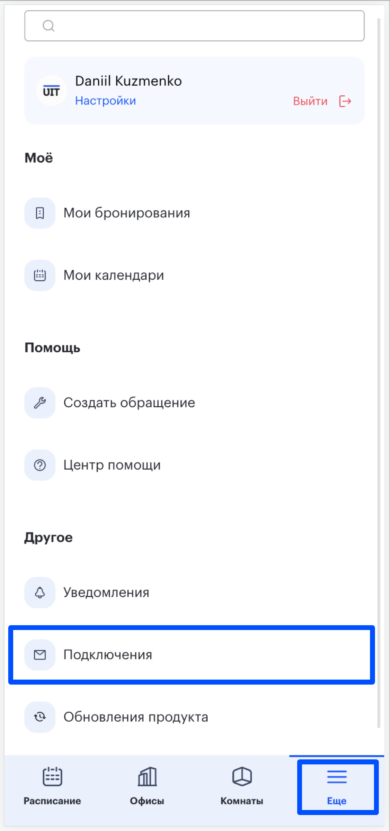Click the vertical scrollbar on right edge

379,371
